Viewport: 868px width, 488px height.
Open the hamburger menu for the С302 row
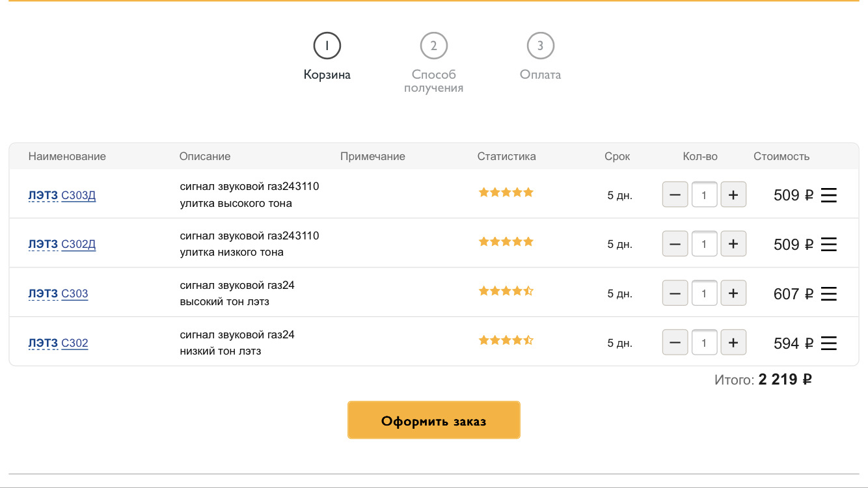click(828, 344)
